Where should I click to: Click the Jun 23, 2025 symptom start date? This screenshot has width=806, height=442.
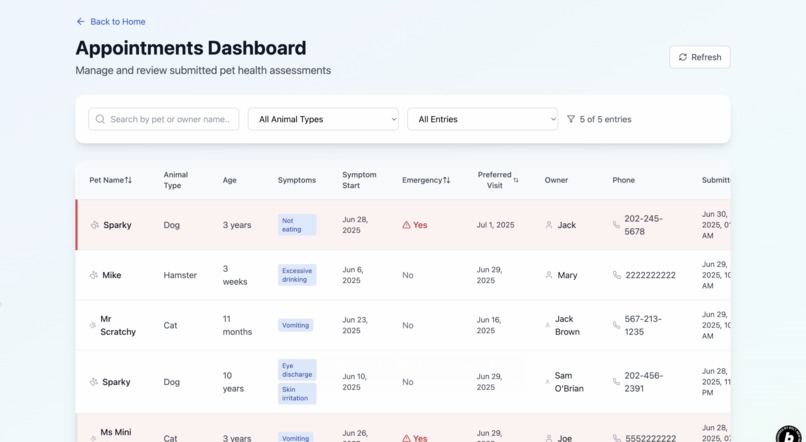point(355,325)
